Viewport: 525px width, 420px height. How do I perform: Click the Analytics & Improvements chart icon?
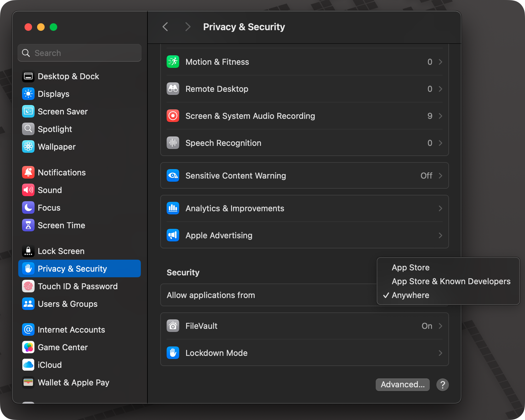173,208
